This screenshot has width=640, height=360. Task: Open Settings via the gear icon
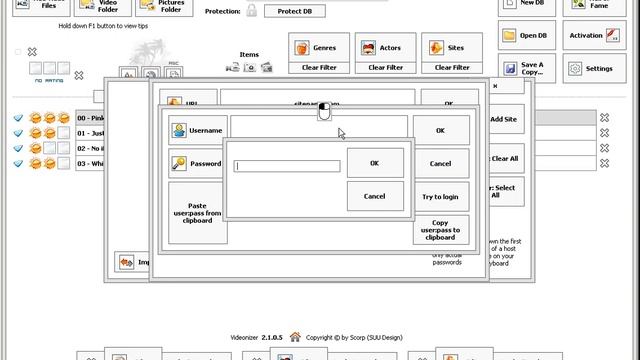click(x=575, y=69)
